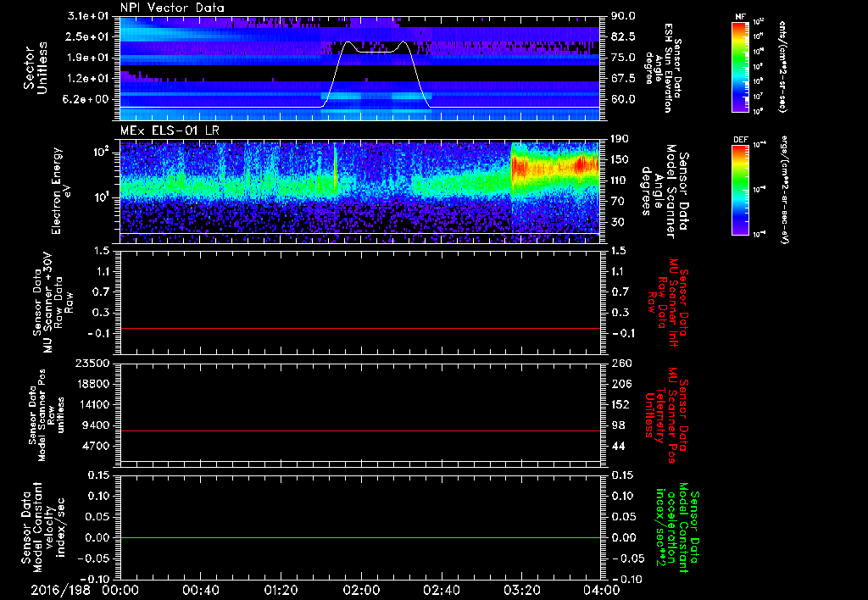This screenshot has width=868, height=600.
Task: Click the 150 scanner angle tick
Action: 620,159
